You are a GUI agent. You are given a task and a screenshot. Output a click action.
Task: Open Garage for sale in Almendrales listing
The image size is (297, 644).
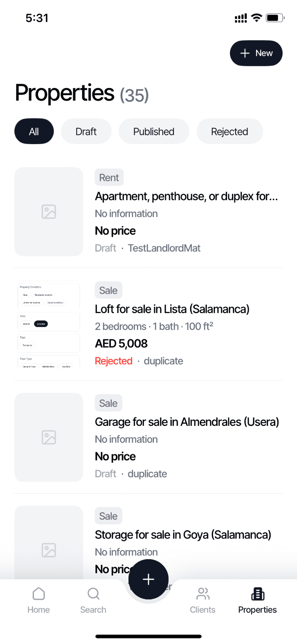[x=187, y=422]
